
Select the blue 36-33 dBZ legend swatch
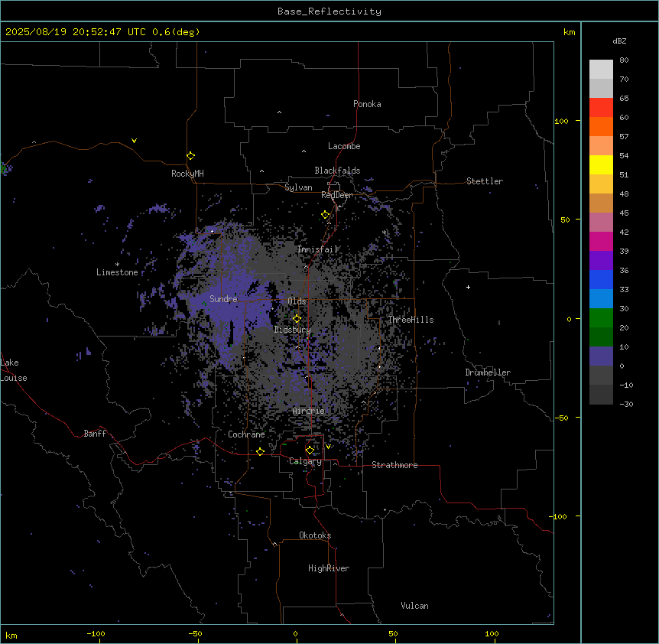[x=601, y=279]
